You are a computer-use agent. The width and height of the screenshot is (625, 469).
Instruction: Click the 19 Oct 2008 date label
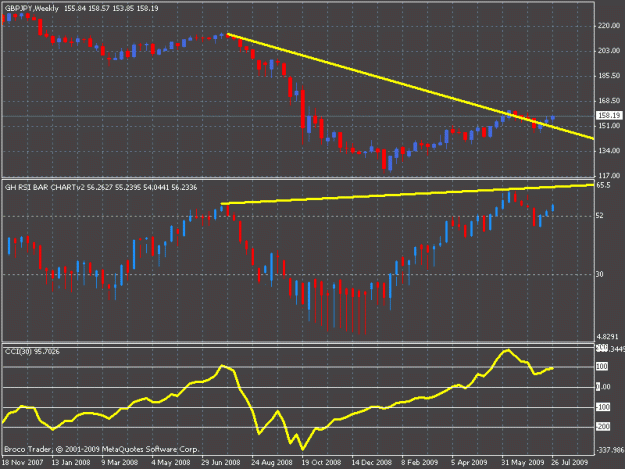tap(321, 462)
